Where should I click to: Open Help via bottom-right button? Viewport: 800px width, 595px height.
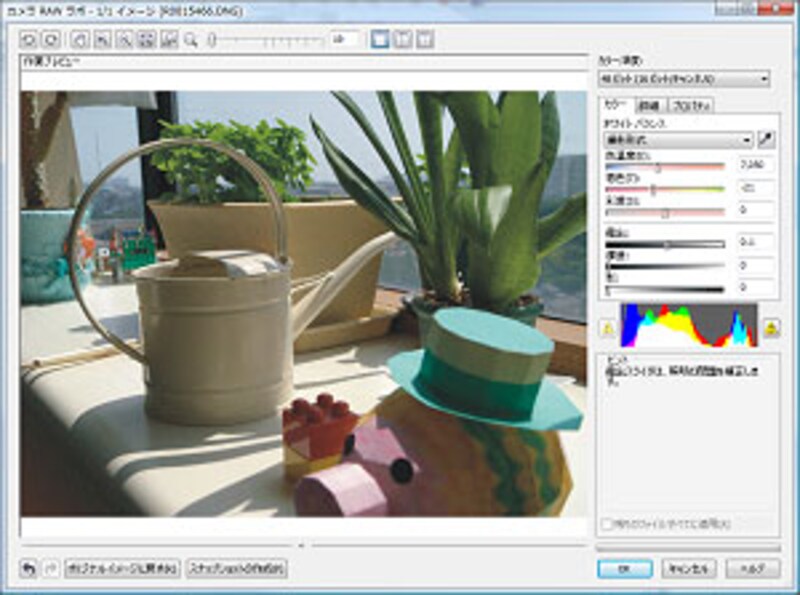753,568
